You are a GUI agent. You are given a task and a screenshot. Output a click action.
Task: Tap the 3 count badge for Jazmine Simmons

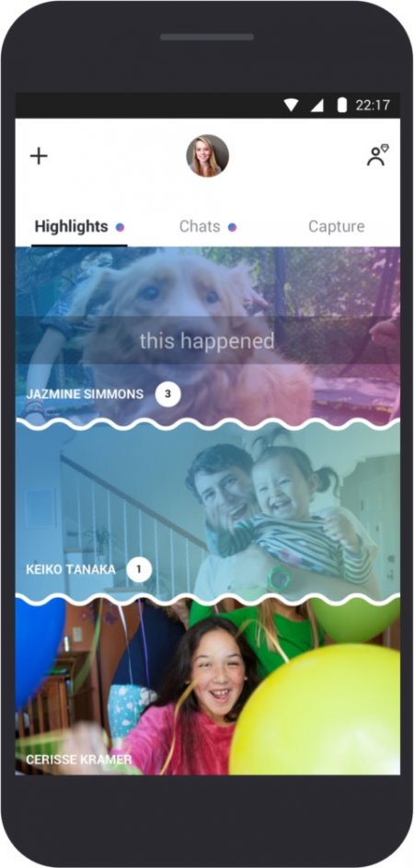click(x=168, y=394)
